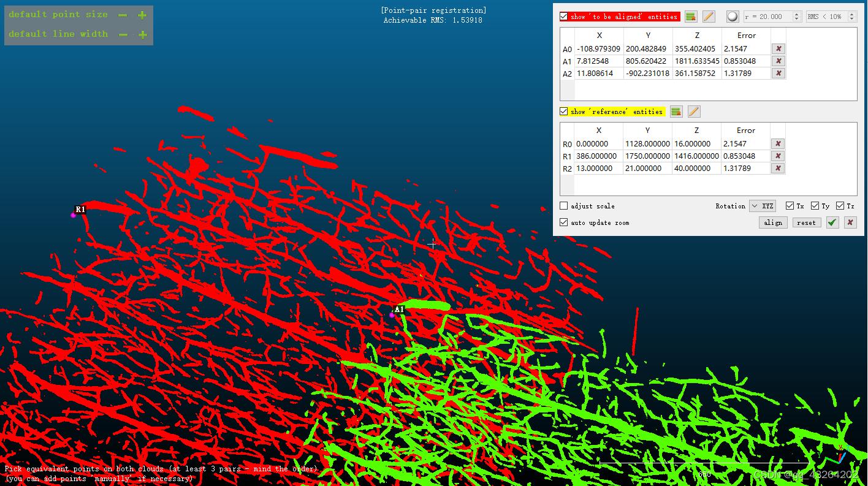
Task: Click the reset button
Action: (x=806, y=222)
